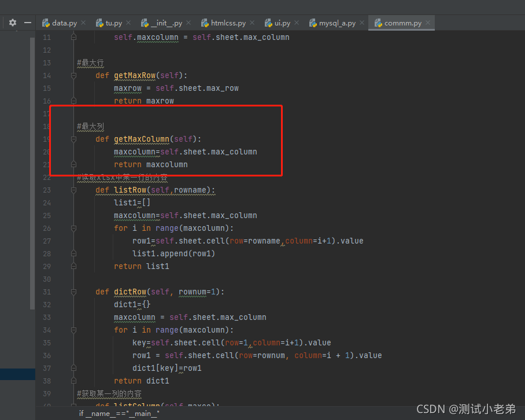Click the Python file icon on _init_.py tab

(x=145, y=23)
